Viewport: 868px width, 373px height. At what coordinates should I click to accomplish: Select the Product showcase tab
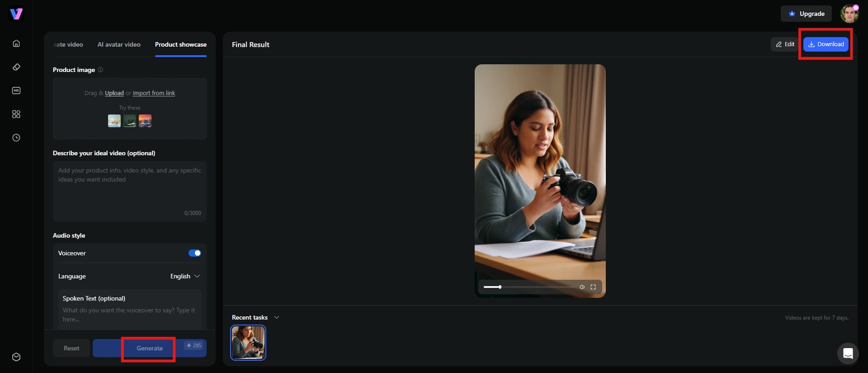[x=181, y=44]
